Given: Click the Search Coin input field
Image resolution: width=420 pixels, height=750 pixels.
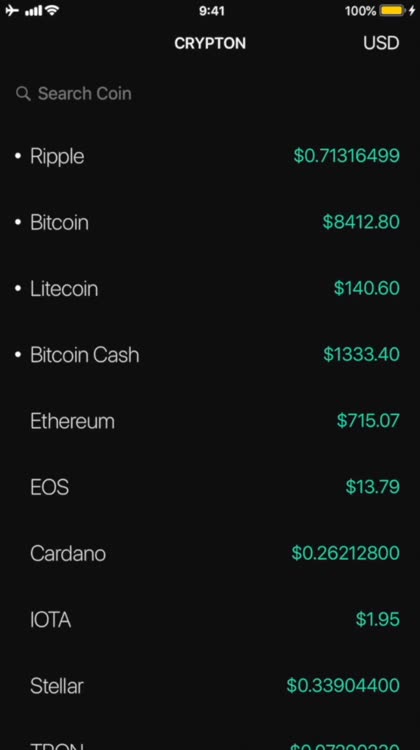Looking at the screenshot, I should click(210, 93).
